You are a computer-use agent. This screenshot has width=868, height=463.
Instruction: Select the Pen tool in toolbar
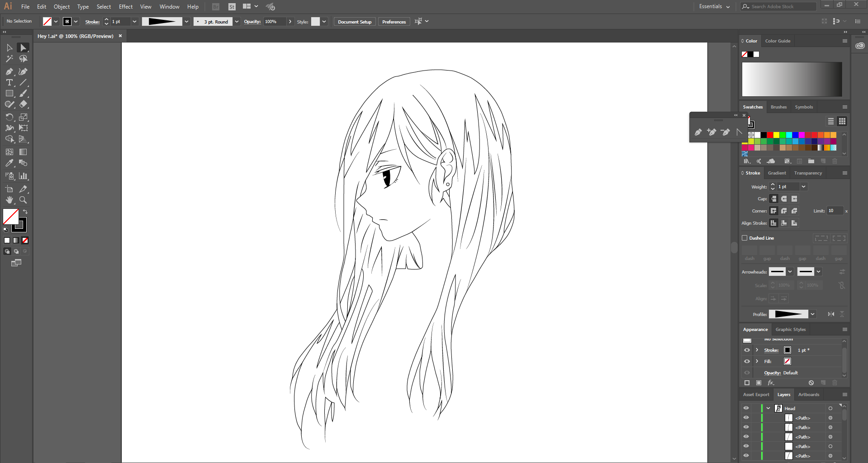[x=9, y=71]
